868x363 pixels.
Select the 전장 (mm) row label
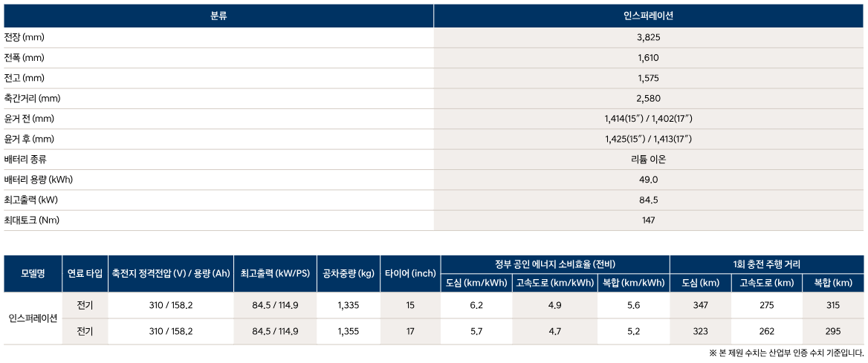(24, 38)
